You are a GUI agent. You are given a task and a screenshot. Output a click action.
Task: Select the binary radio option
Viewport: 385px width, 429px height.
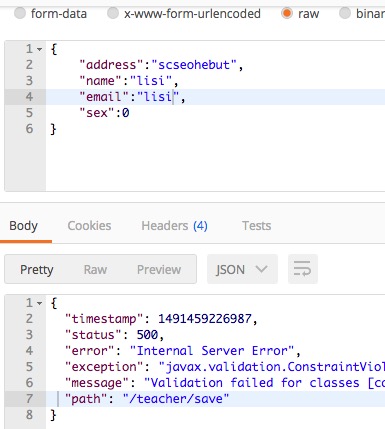[x=345, y=14]
